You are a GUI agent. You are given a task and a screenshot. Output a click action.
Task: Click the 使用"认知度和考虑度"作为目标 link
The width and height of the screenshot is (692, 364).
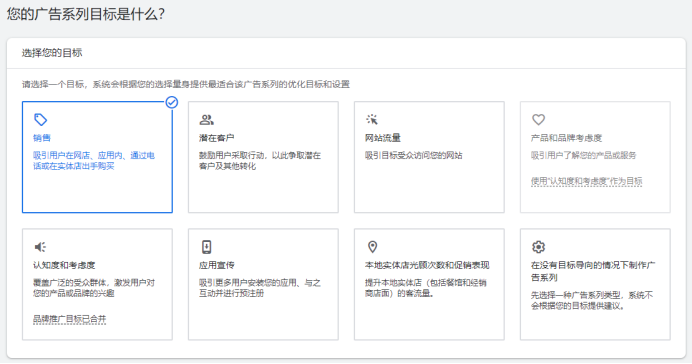click(587, 181)
